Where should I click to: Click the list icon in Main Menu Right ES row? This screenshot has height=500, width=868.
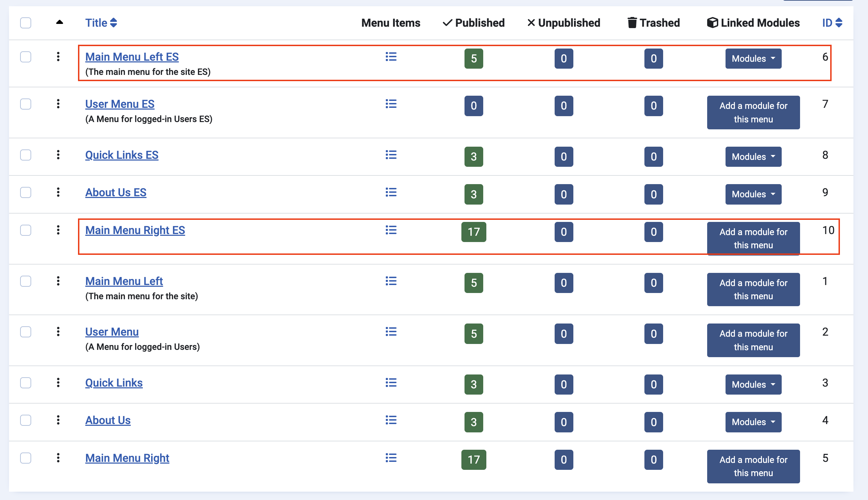click(391, 230)
